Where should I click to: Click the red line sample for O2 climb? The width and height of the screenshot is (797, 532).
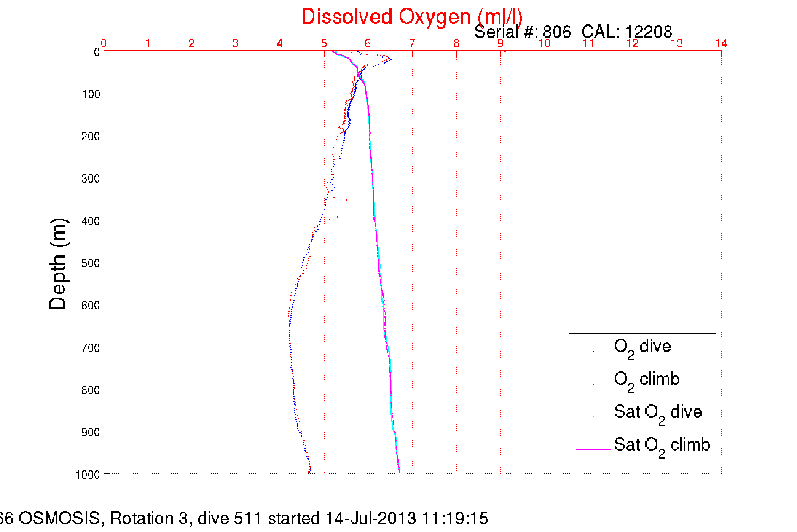point(593,384)
